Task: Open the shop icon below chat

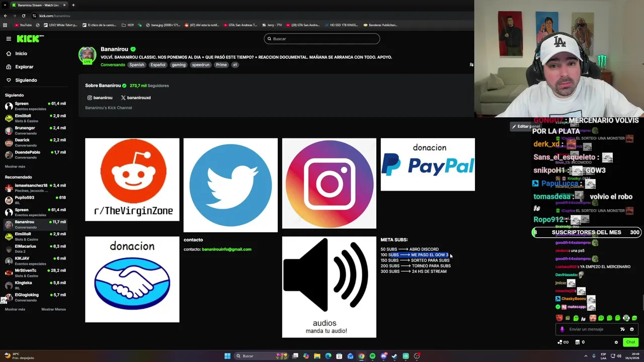Action: (x=578, y=342)
